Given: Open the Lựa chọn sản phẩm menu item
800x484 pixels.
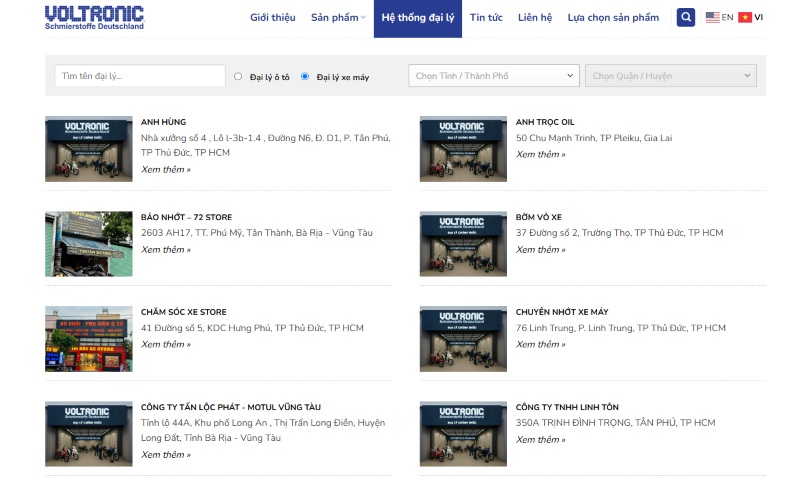Looking at the screenshot, I should 613,18.
